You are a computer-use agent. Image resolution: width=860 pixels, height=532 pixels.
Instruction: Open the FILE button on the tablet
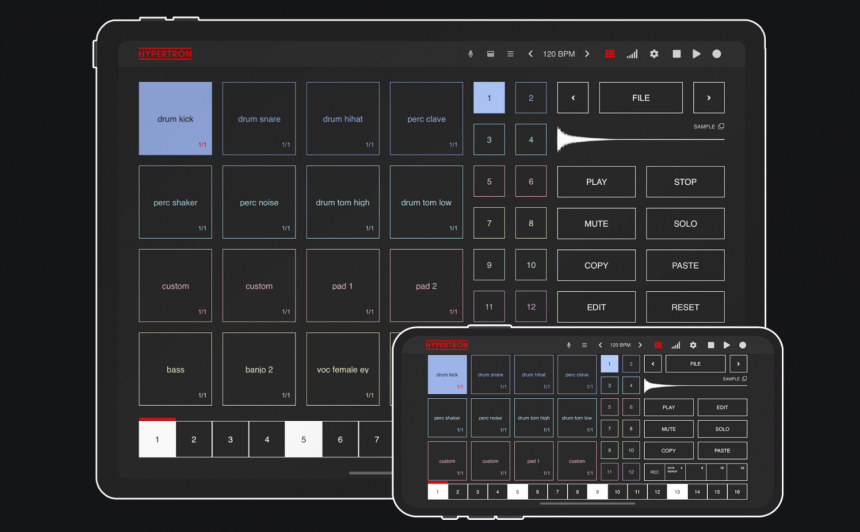[x=641, y=98]
